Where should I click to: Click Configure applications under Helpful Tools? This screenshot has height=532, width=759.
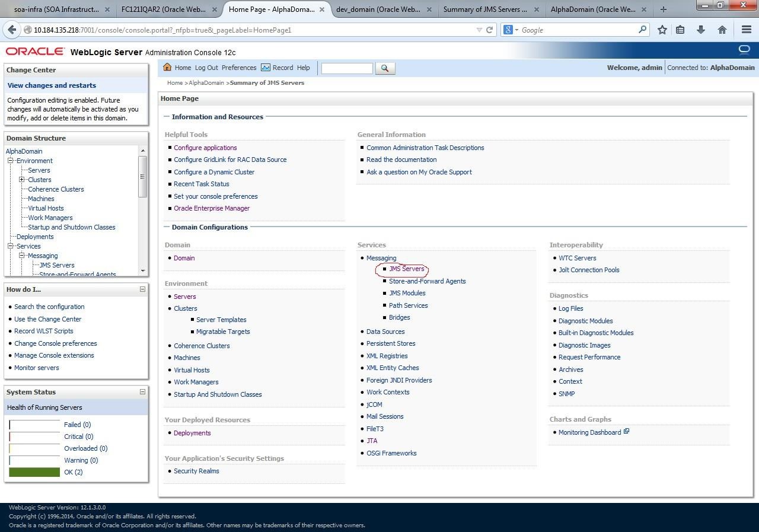205,148
